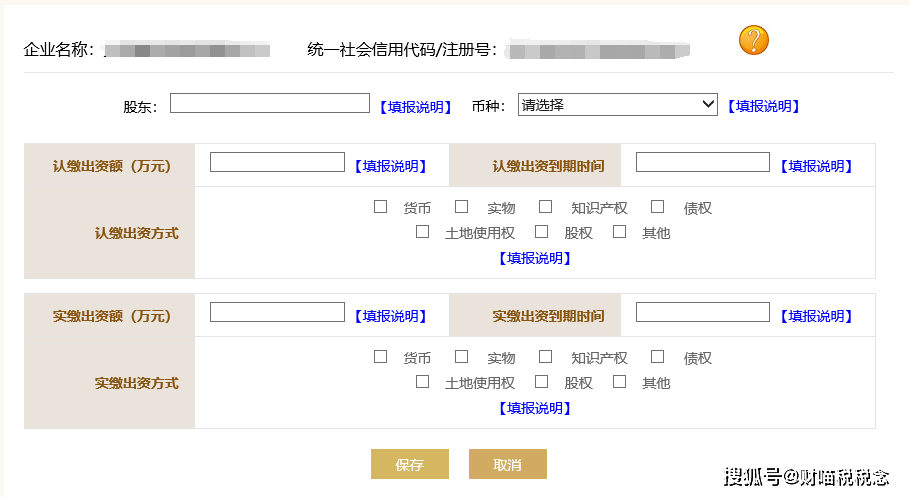Click the 保存 save button
The image size is (910, 497).
tap(410, 464)
